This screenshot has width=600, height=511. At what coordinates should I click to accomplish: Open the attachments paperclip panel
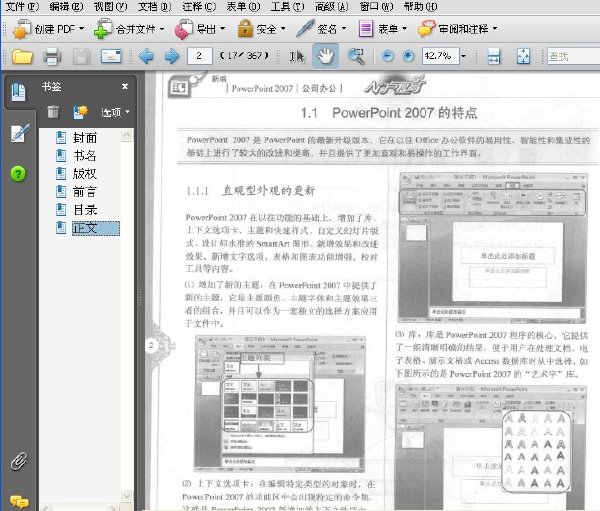18,461
